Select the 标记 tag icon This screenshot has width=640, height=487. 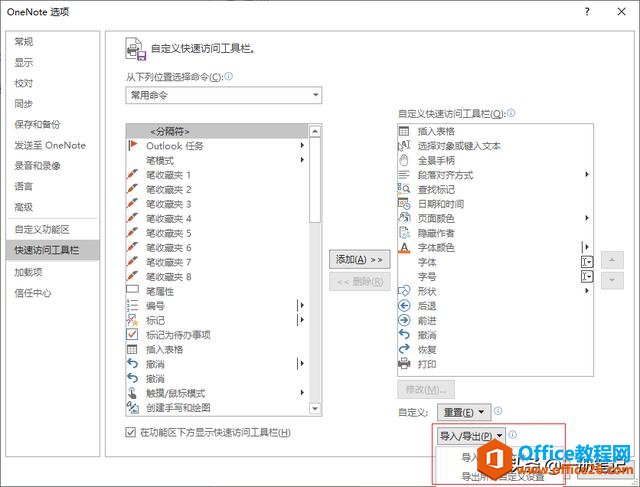pyautogui.click(x=133, y=320)
